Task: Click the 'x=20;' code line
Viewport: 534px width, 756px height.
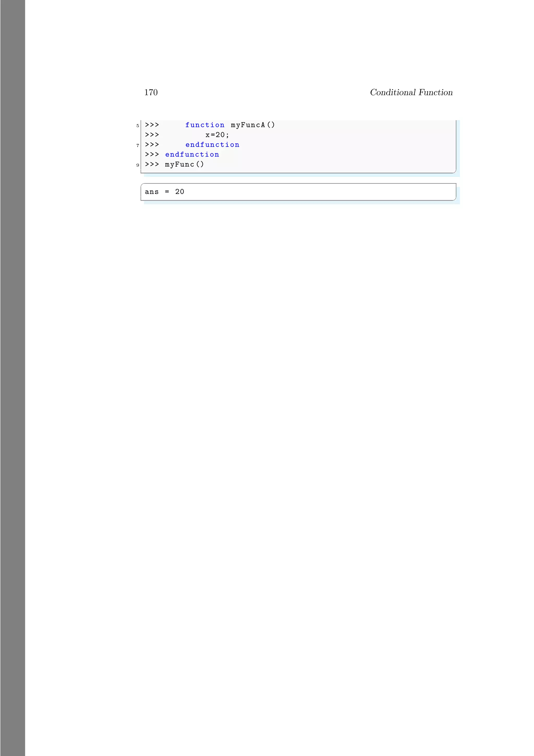Action: click(x=217, y=135)
